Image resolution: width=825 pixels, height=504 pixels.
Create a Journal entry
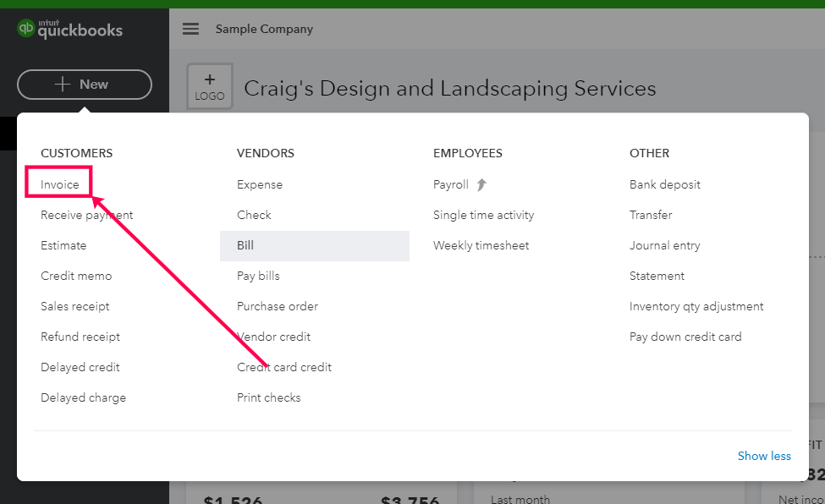pos(665,246)
